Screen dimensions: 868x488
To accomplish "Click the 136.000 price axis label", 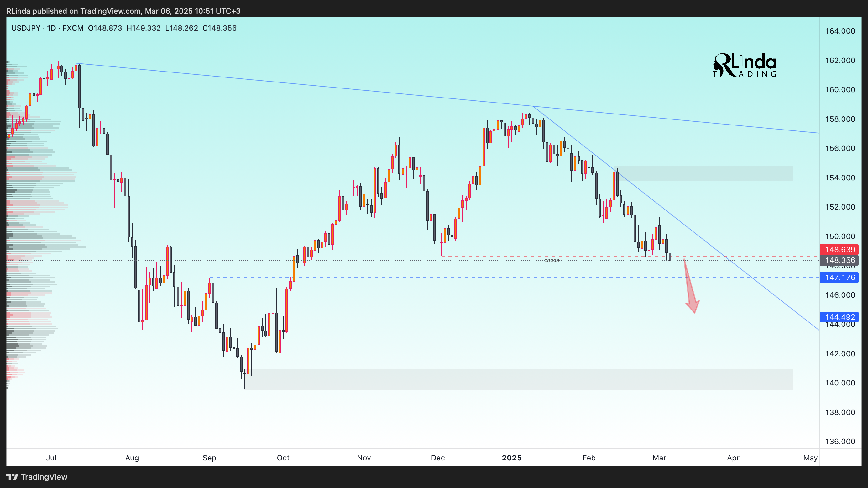I will click(x=840, y=442).
